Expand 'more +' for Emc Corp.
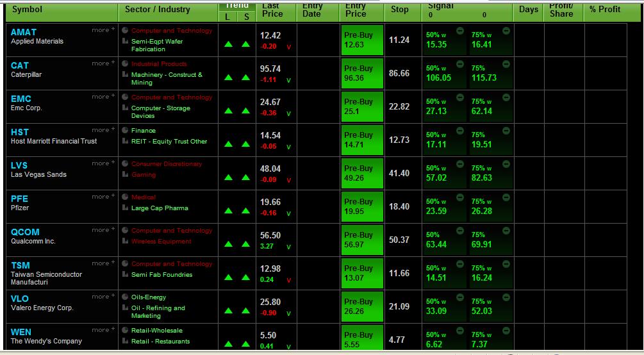Viewport: 644px width, 355px height. pos(103,97)
